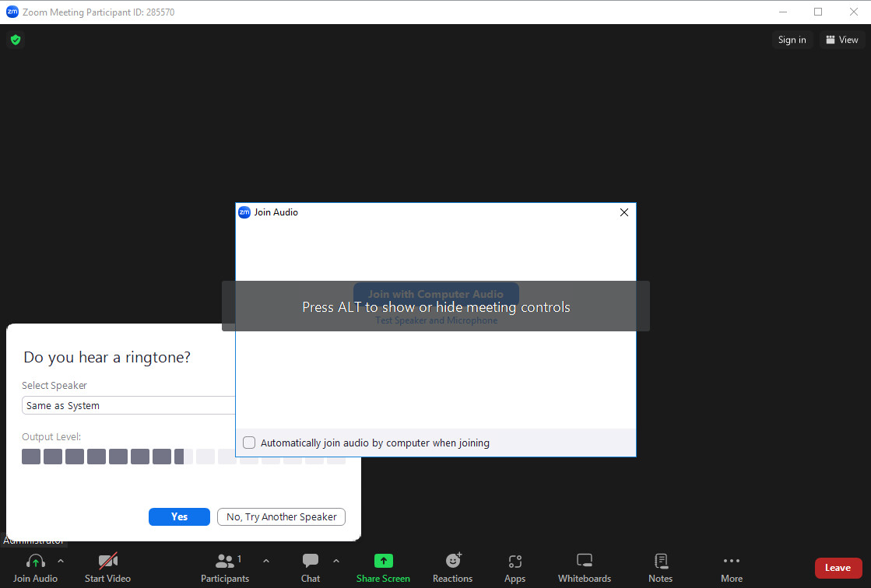871x588 pixels.
Task: Open the Participants panel
Action: [225, 569]
